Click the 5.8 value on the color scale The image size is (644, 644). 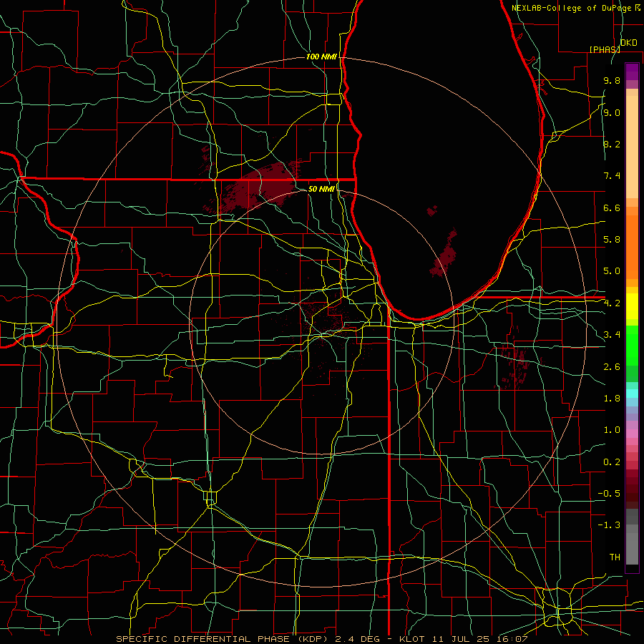[x=612, y=240]
